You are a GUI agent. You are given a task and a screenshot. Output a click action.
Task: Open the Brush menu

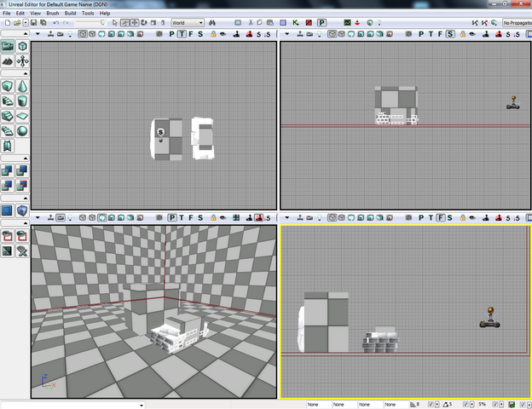(53, 14)
